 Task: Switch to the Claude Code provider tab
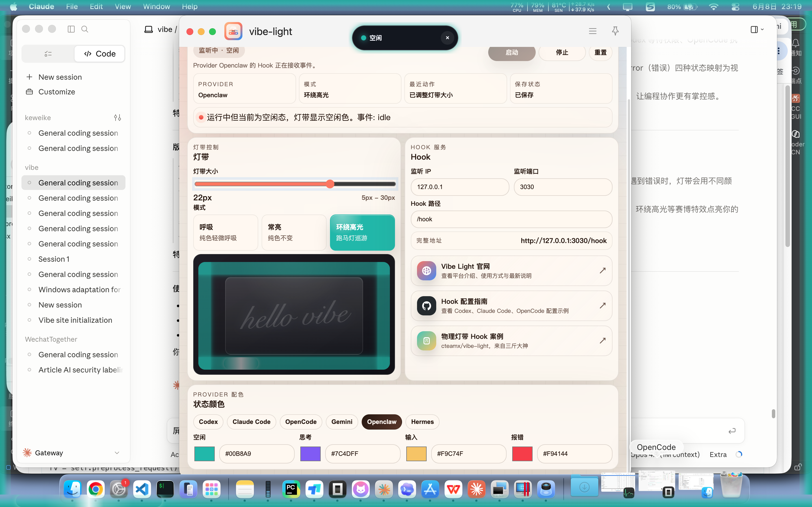[251, 421]
